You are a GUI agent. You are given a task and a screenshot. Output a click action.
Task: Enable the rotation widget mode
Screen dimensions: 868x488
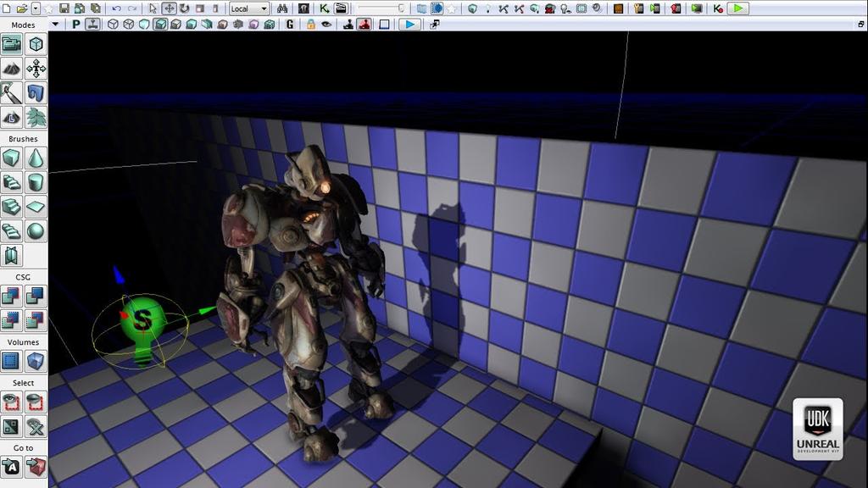click(x=184, y=8)
